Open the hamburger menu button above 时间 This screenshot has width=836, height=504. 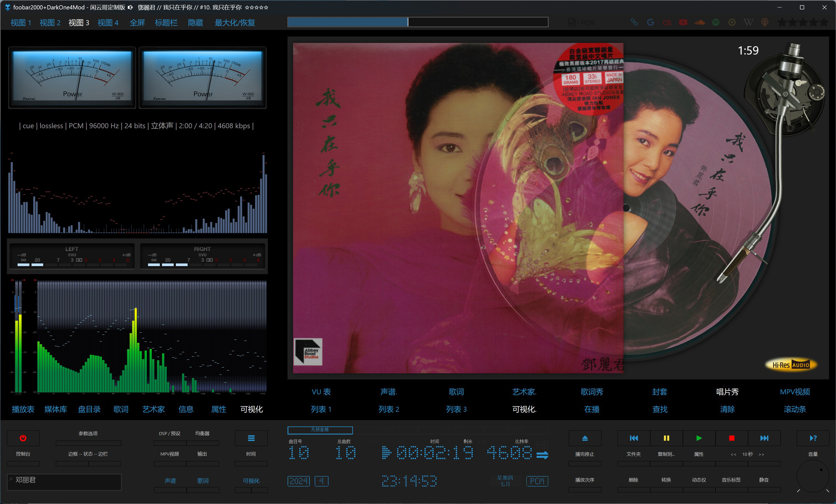click(251, 438)
